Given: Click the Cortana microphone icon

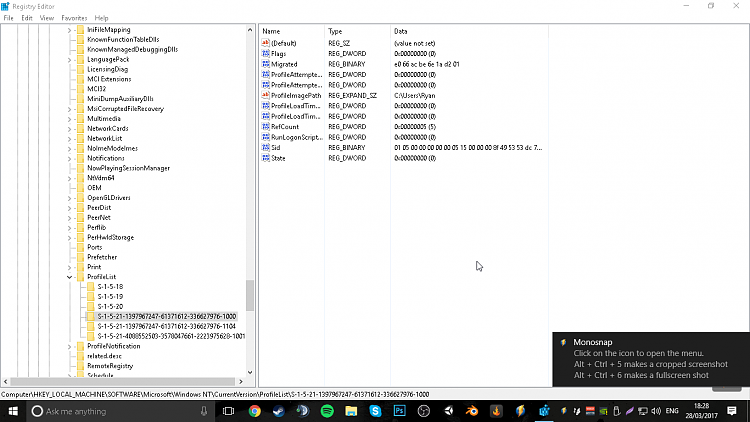Looking at the screenshot, I should (204, 411).
